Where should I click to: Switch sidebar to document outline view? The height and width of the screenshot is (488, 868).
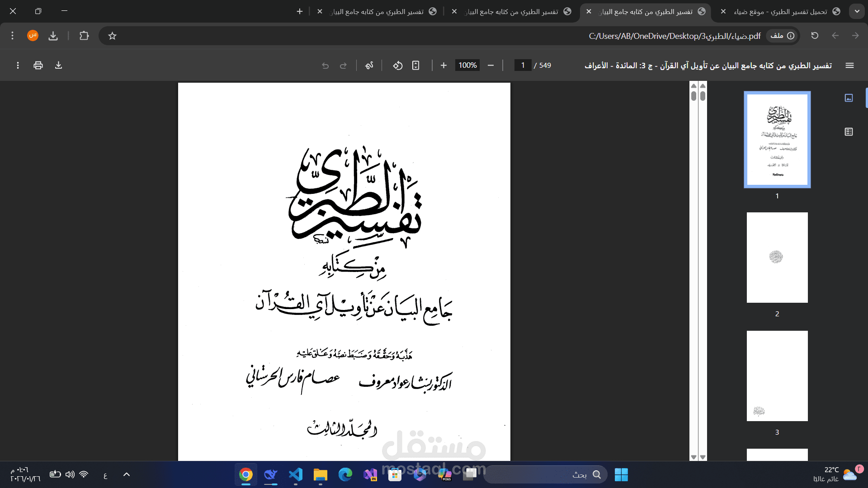[x=849, y=132]
